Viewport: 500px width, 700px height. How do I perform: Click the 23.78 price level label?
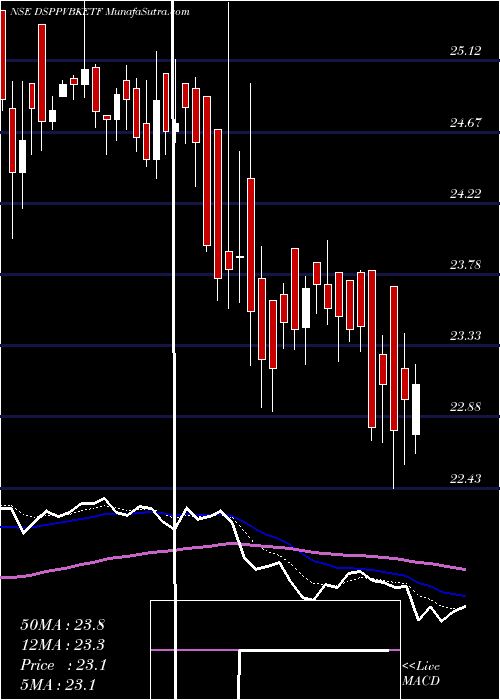(465, 265)
